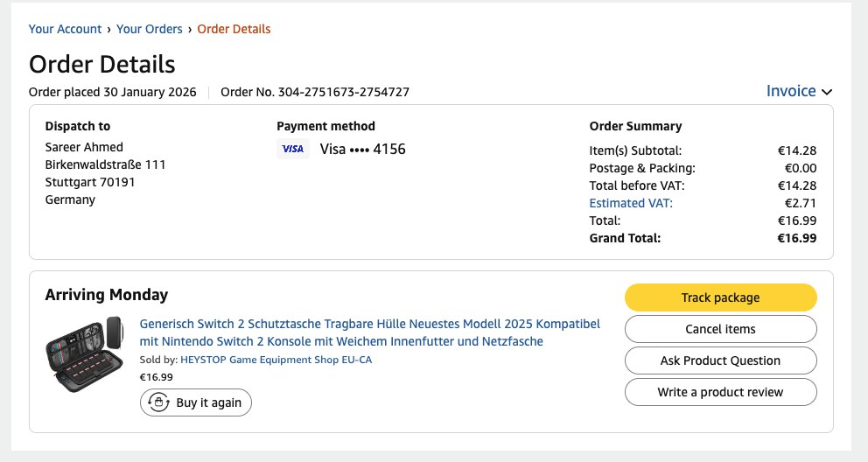The width and height of the screenshot is (868, 462).
Task: Expand the Invoice dropdown chevron
Action: [x=827, y=92]
